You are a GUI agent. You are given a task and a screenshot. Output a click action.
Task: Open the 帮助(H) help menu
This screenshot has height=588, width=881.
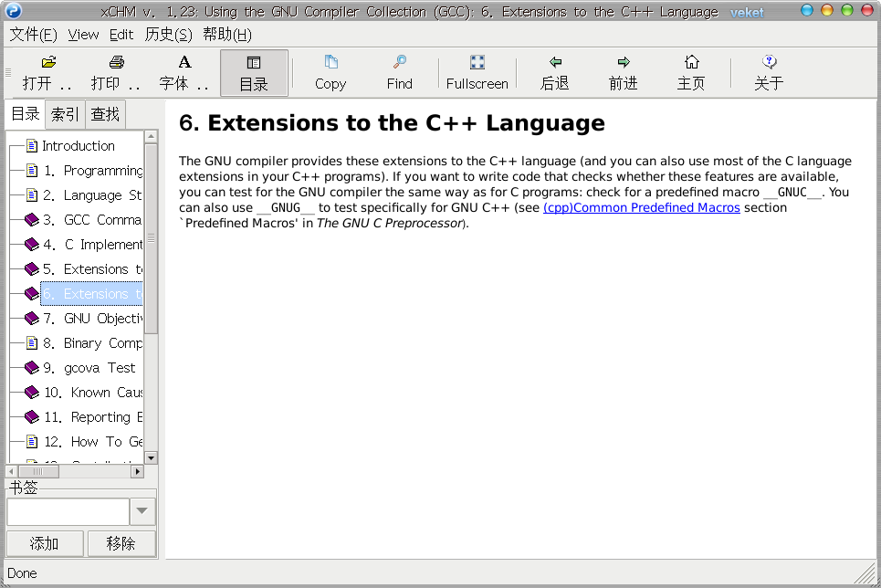[227, 35]
